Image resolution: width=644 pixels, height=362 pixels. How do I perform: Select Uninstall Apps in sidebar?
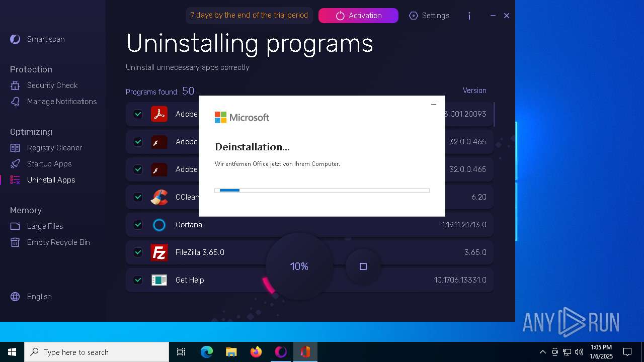[51, 180]
